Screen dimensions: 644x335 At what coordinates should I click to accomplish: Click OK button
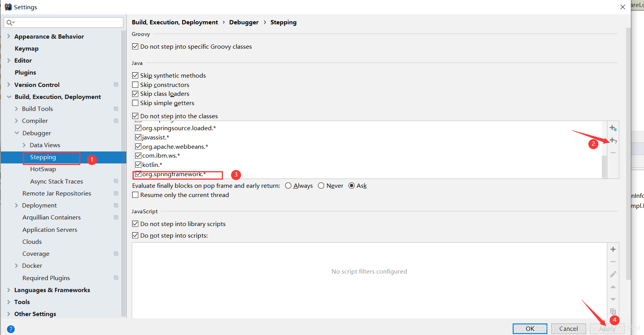click(530, 328)
